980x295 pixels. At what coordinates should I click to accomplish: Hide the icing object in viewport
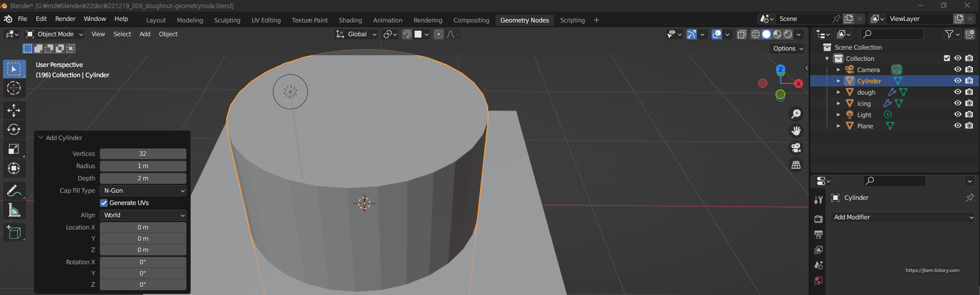click(958, 103)
